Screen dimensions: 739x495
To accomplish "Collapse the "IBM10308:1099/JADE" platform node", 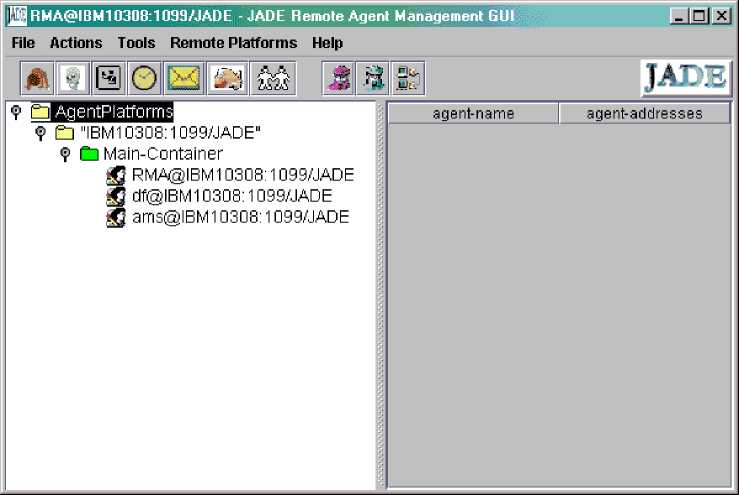I will pyautogui.click(x=41, y=133).
